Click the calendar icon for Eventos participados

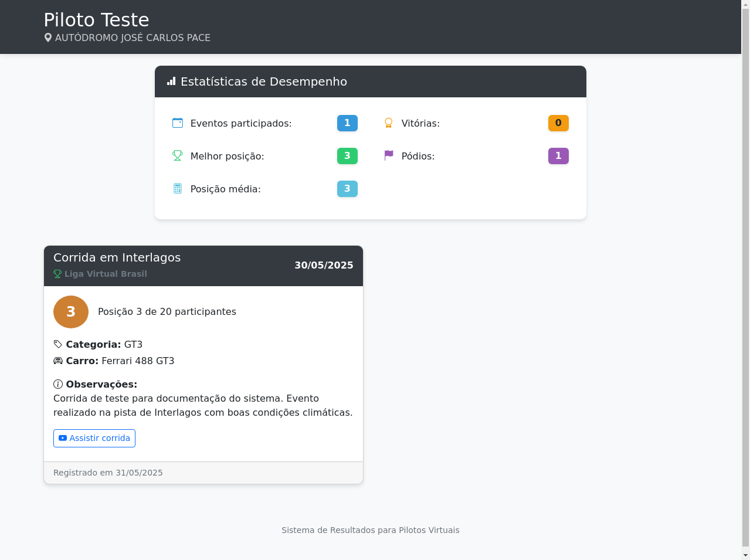(x=178, y=123)
